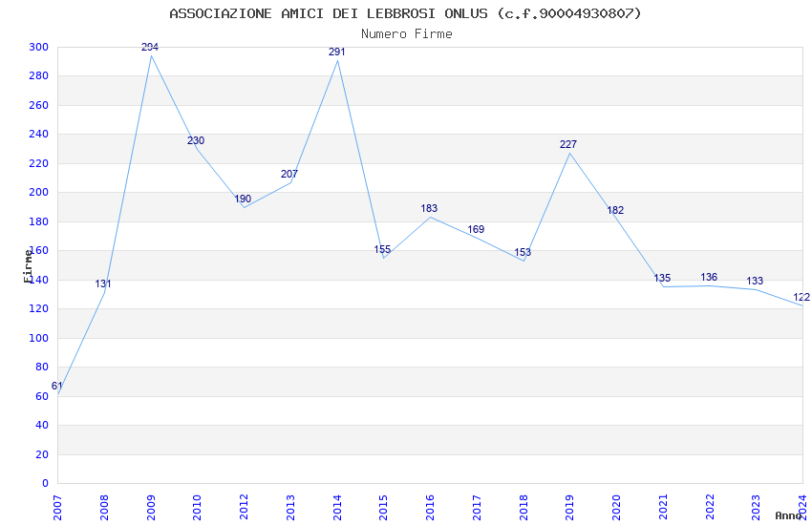Click data label 133 on the line

(755, 281)
